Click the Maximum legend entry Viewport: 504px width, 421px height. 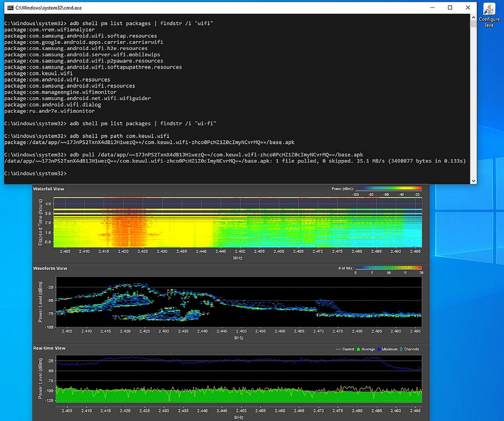pyautogui.click(x=388, y=349)
